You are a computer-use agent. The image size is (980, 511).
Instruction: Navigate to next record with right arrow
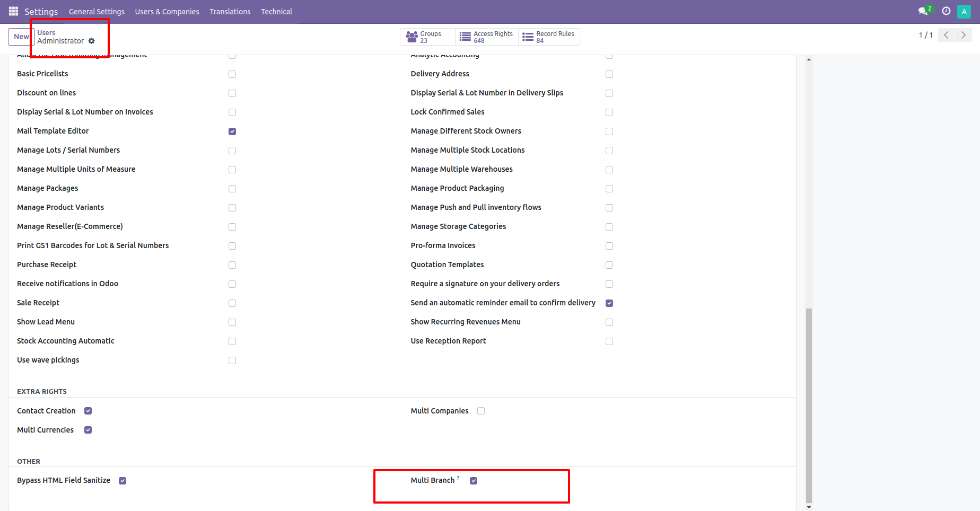click(x=963, y=35)
